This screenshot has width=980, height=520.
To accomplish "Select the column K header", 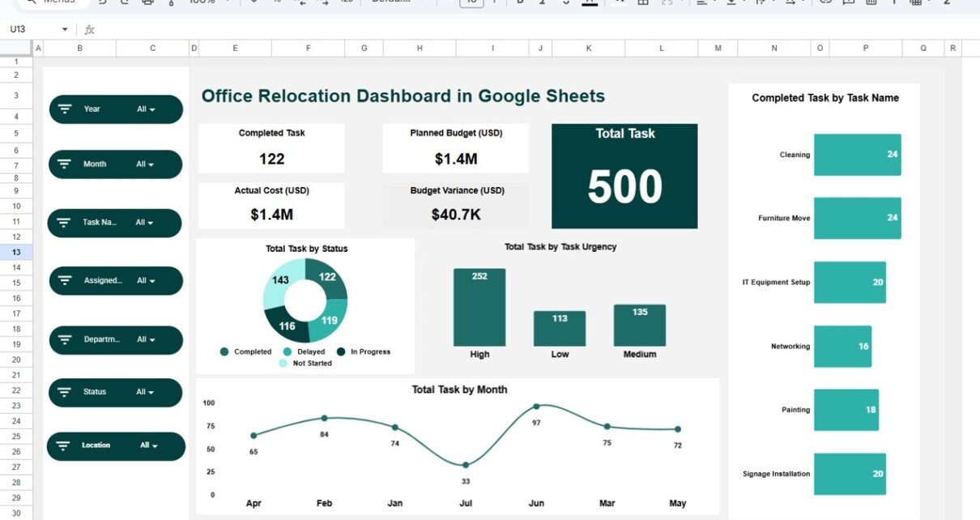I will pyautogui.click(x=589, y=49).
